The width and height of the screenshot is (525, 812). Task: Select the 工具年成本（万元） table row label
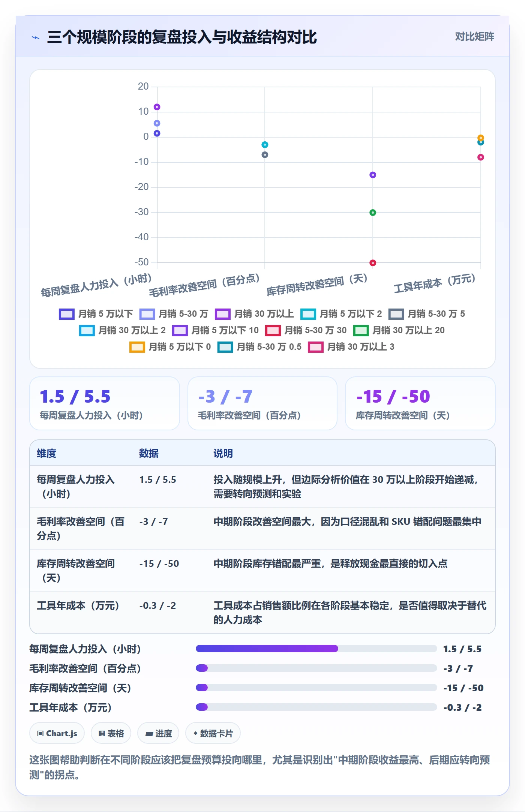(78, 605)
